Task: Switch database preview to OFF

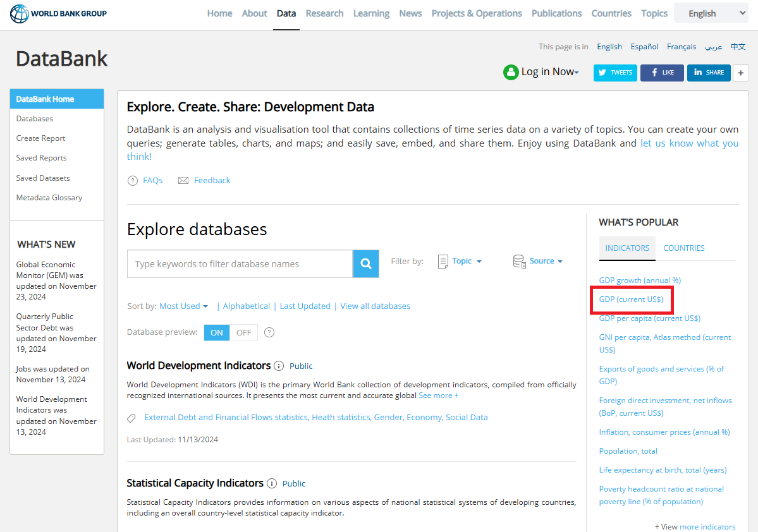Action: click(x=243, y=332)
